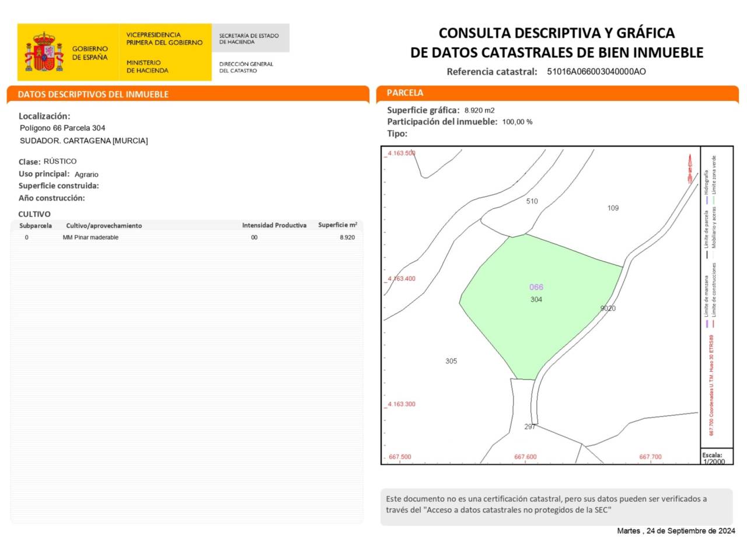Click the 'Agrario' main use value
The width and height of the screenshot is (747, 560).
click(86, 174)
